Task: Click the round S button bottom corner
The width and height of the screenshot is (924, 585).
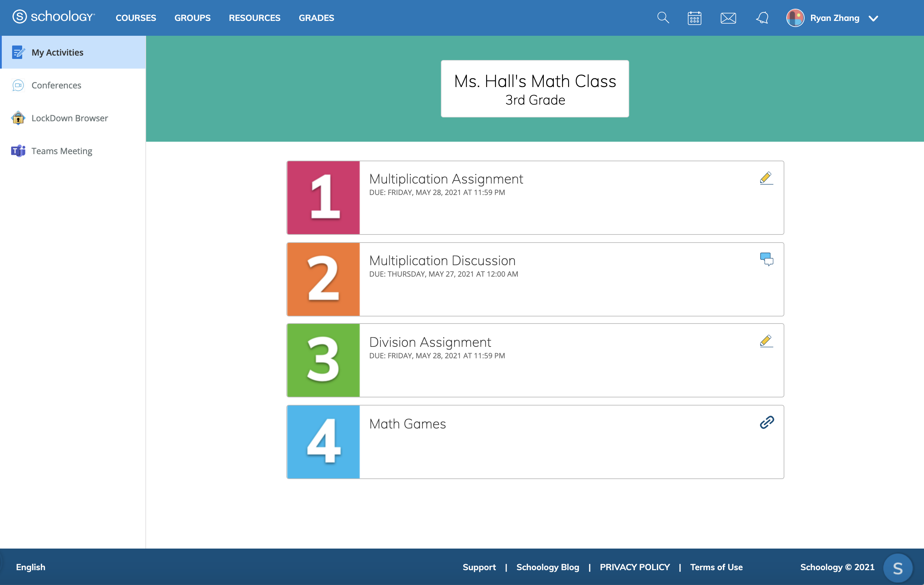Action: tap(898, 568)
